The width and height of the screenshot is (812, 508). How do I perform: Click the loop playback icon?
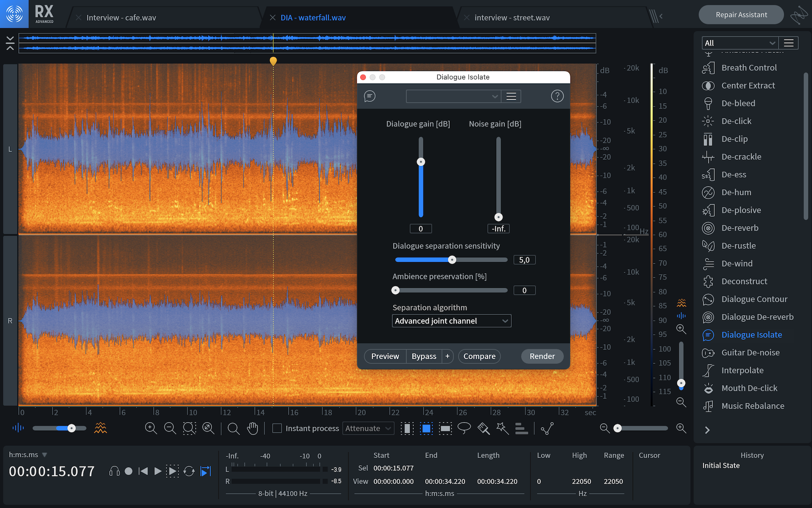tap(189, 471)
